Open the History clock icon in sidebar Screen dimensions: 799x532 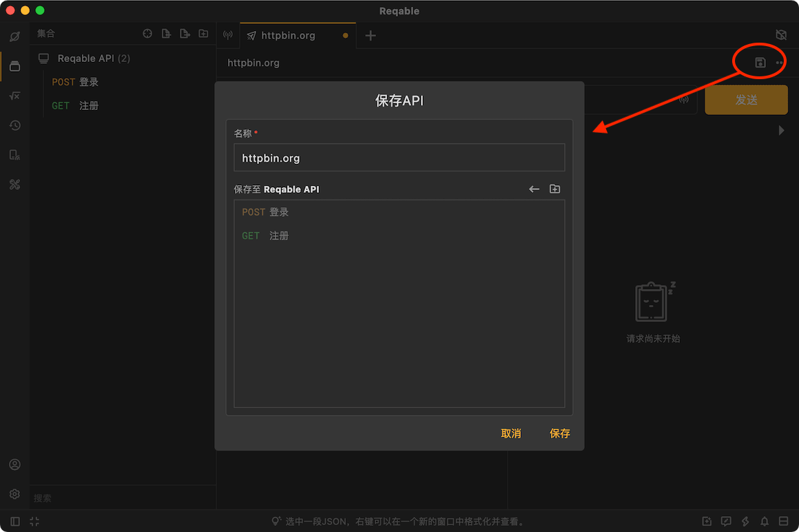pyautogui.click(x=14, y=125)
